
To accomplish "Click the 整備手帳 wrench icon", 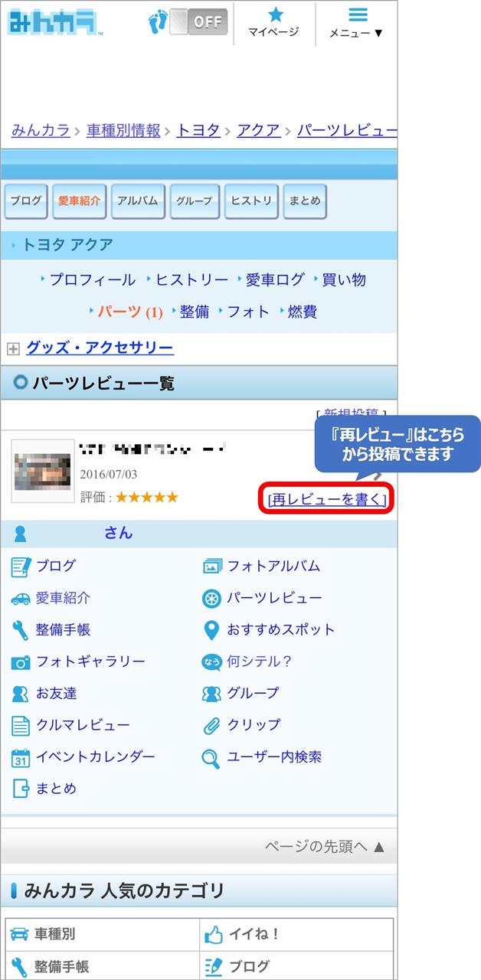I will pos(21,630).
